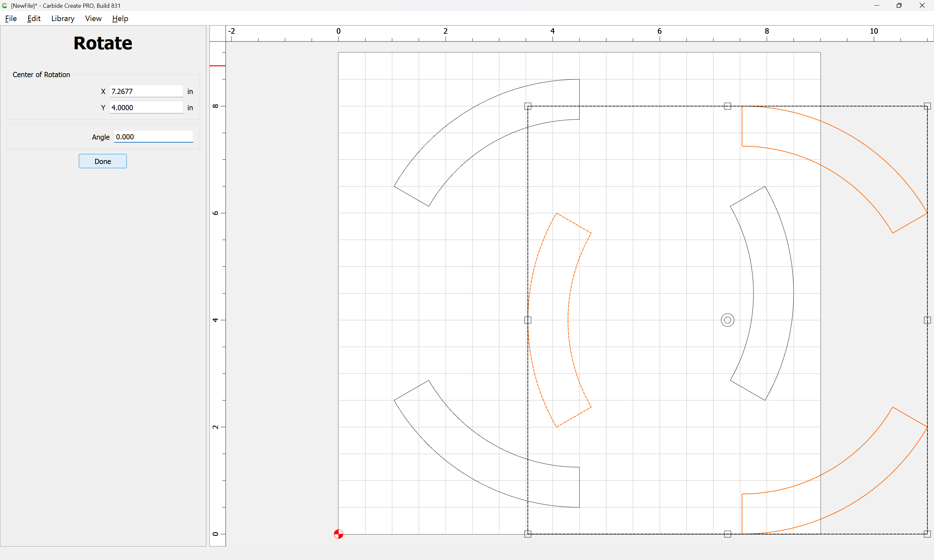Open the View menu
This screenshot has height=560, width=934.
coord(93,18)
